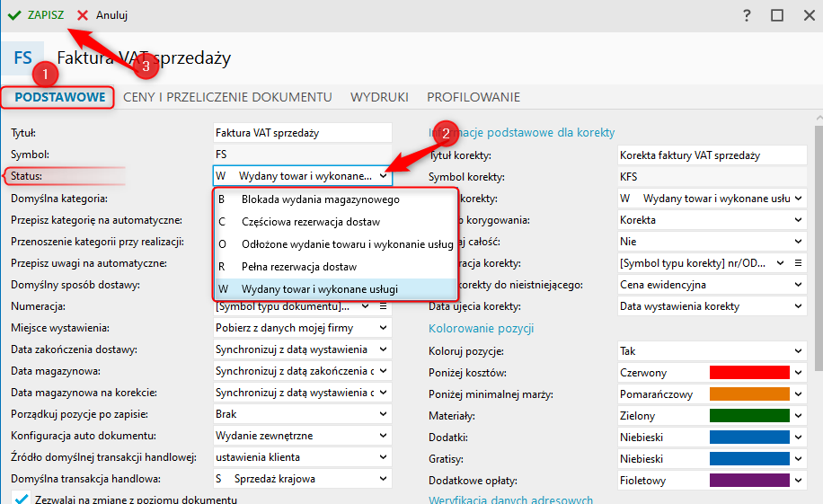Click the green ZAPISZ save checkmark
The width and height of the screenshot is (823, 504).
(14, 15)
